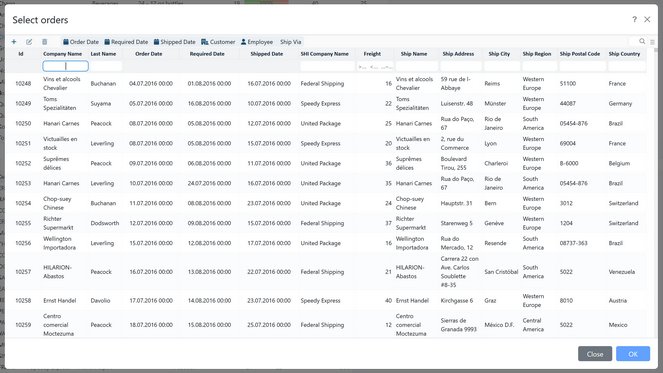
Task: Select order id 10249
Action: pos(23,104)
